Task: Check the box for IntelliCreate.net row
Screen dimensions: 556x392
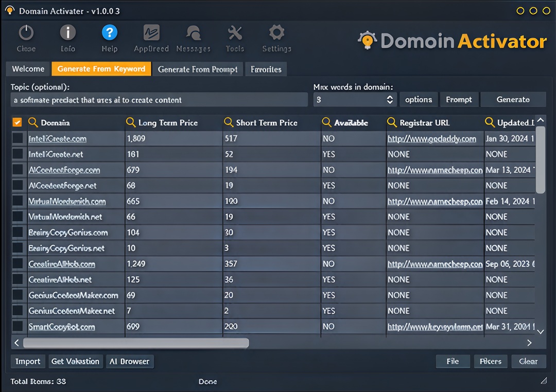Action: [x=18, y=154]
